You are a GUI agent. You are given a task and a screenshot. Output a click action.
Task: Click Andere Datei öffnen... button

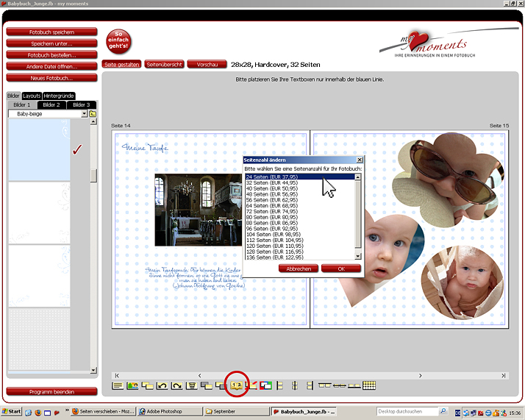point(52,66)
